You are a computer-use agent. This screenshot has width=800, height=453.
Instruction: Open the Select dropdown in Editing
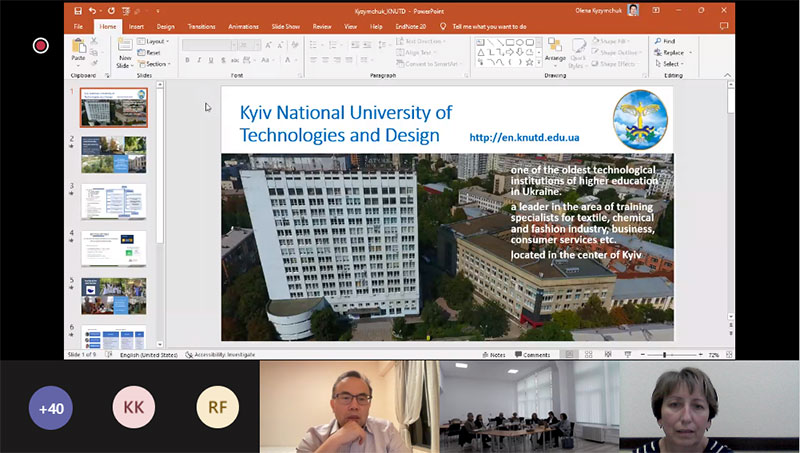(670, 64)
